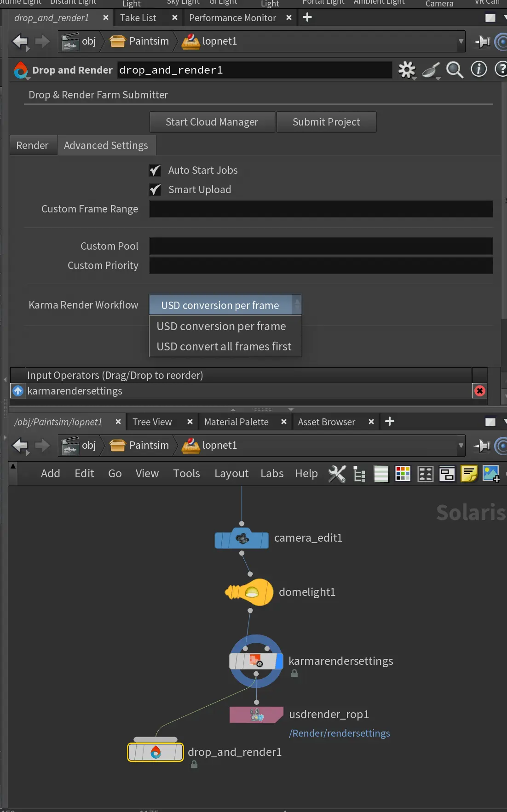Viewport: 507px width, 812px height.
Task: Disable the Smart Upload checkbox
Action: tap(155, 190)
